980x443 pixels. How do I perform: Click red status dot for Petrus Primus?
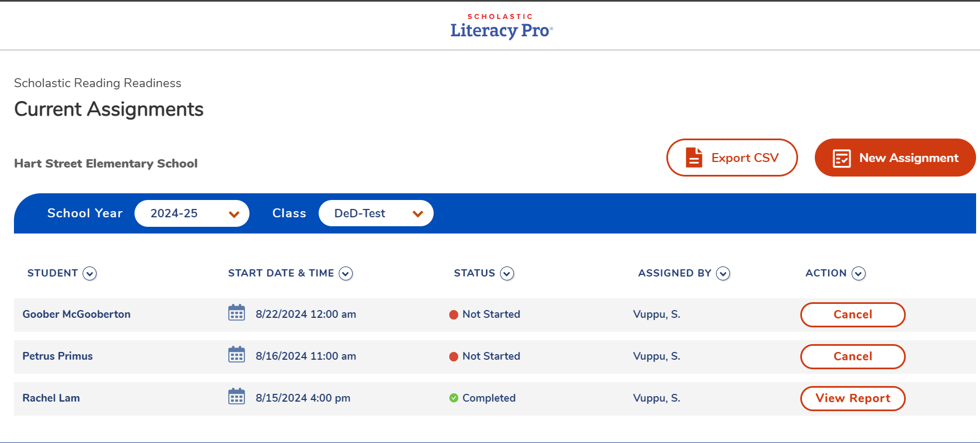coord(454,356)
